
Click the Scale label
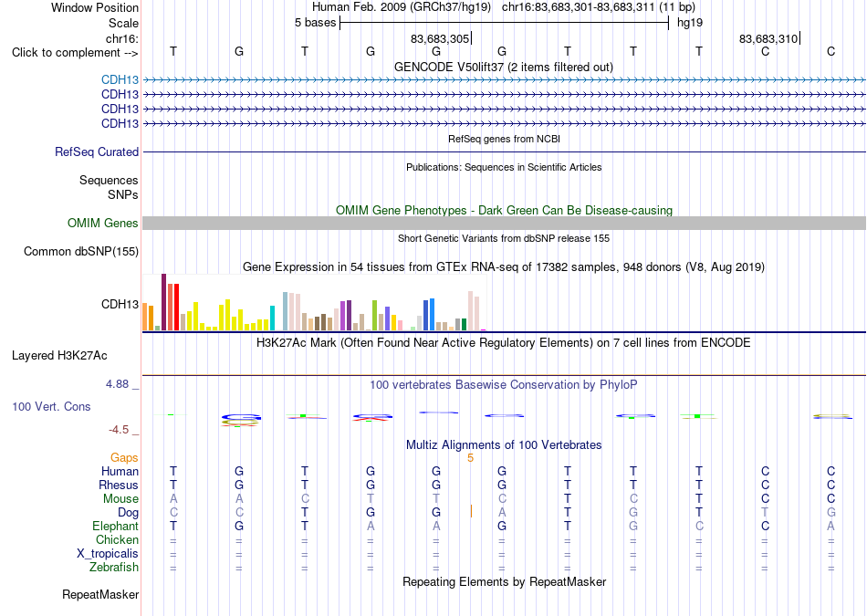123,23
